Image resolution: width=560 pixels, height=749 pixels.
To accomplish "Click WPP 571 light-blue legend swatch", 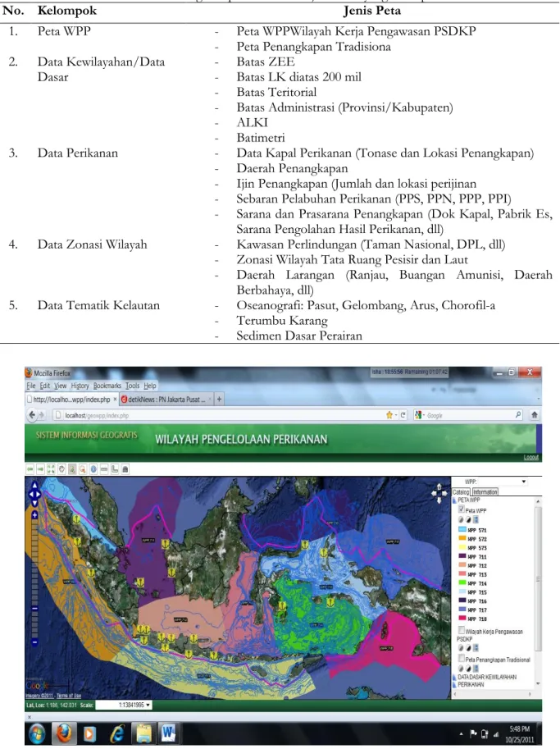I will (462, 530).
